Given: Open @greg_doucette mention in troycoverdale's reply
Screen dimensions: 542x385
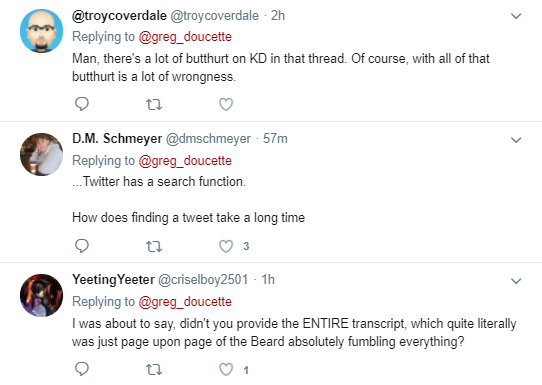Looking at the screenshot, I should 185,37.
